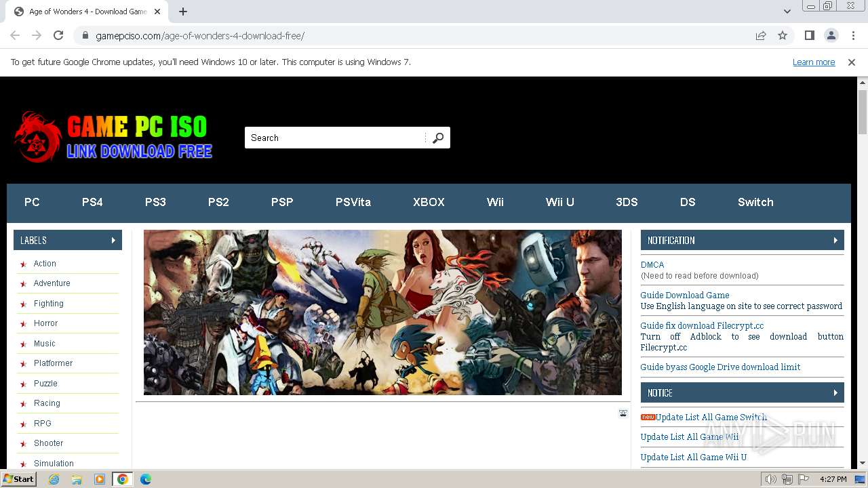
Task: Open File Explorer from taskbar
Action: [x=77, y=479]
